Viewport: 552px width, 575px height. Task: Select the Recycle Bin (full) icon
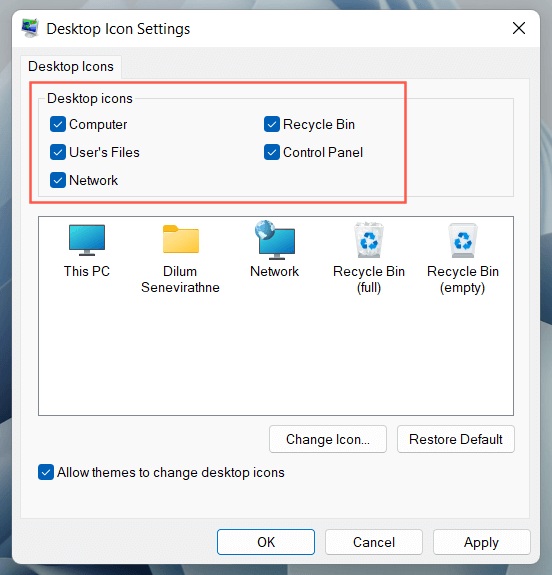(x=369, y=240)
